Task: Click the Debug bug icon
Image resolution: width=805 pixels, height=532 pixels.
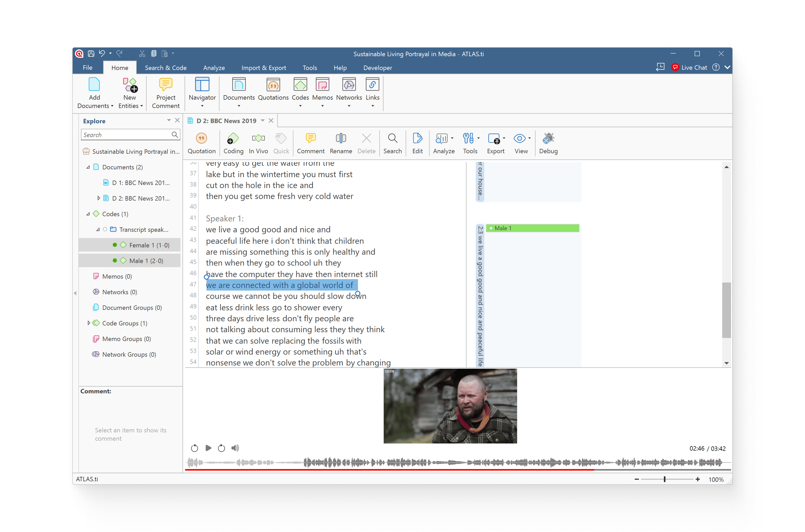Action: (x=548, y=138)
